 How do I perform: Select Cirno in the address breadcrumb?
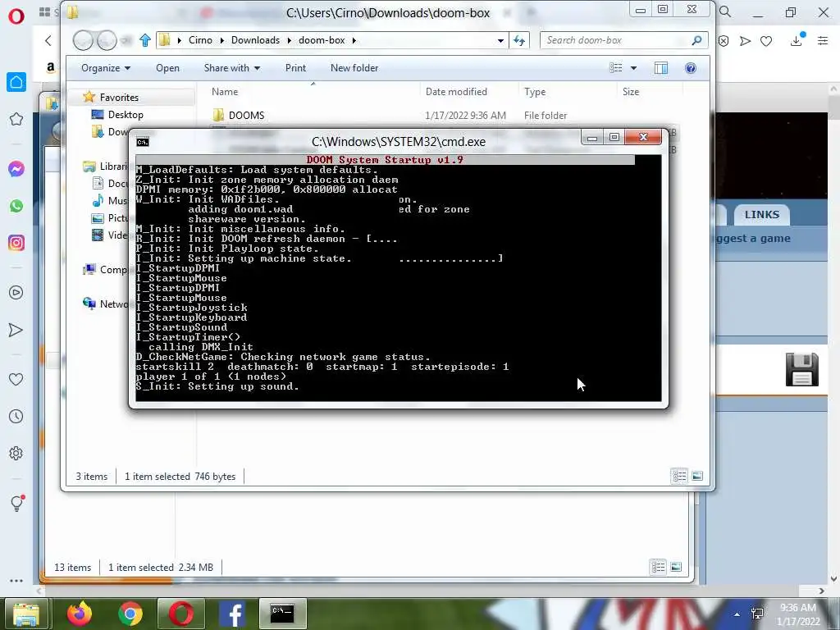pos(200,40)
